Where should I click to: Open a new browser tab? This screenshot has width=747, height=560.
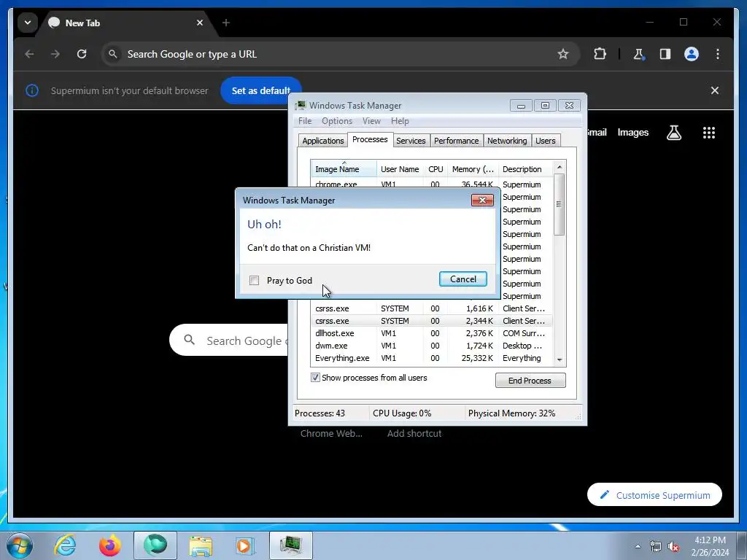pyautogui.click(x=226, y=23)
